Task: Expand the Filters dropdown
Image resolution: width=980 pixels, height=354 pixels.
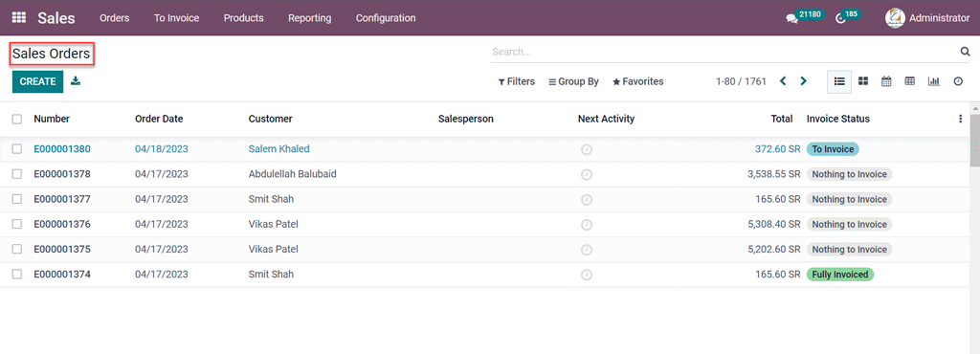Action: coord(516,81)
